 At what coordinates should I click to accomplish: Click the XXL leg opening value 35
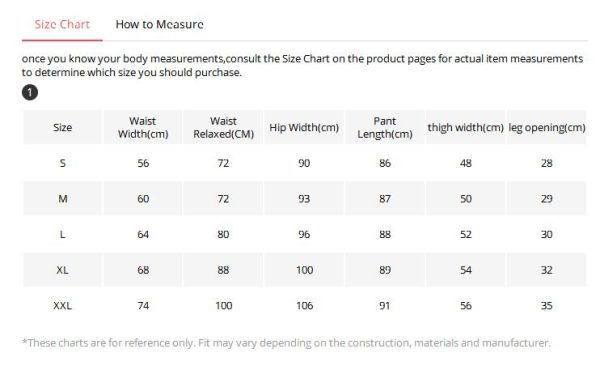(x=547, y=306)
